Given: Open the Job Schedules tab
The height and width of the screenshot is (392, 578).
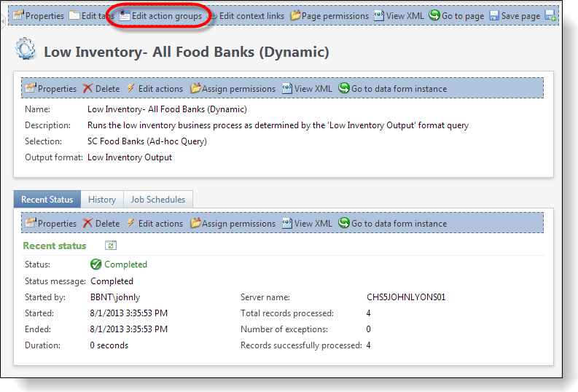Looking at the screenshot, I should coord(157,200).
